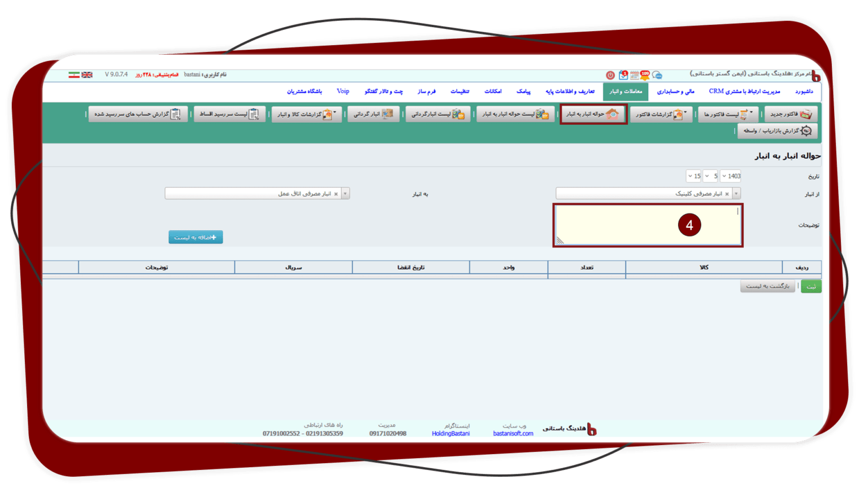Open the لیست سررسید اقساط toolbar button
868x488 pixels.
click(229, 114)
